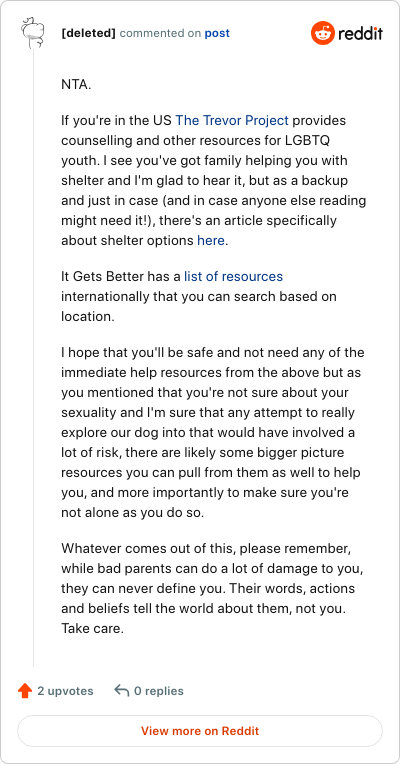Click View more on Reddit button

200,731
